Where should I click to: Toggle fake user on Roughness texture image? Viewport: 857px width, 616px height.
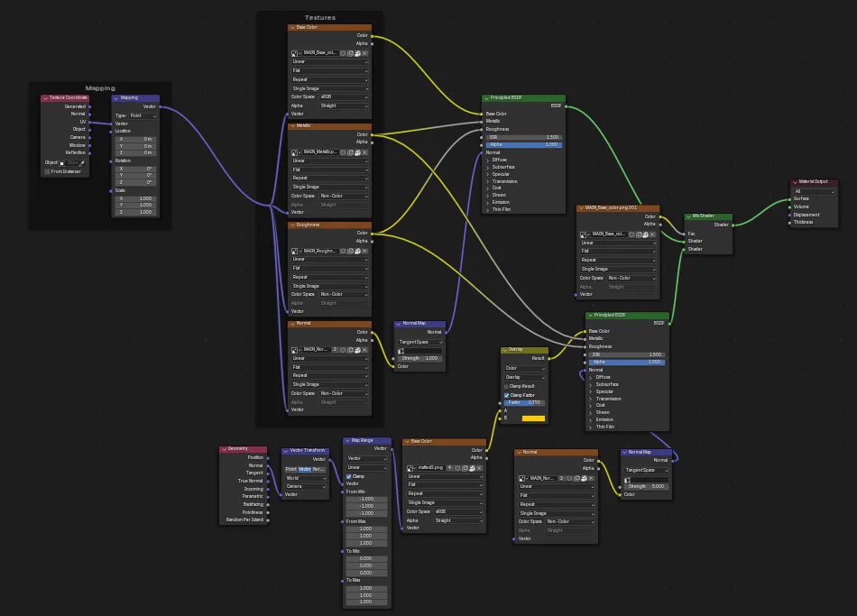(x=343, y=251)
